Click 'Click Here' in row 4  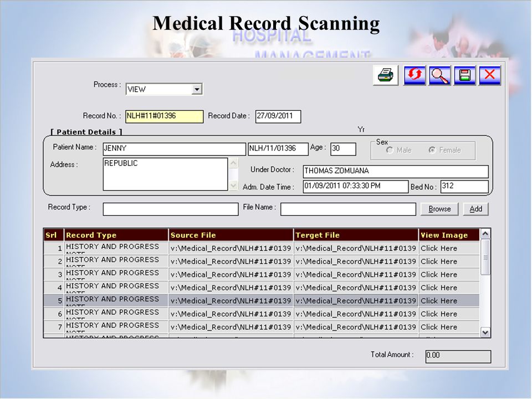(x=439, y=288)
